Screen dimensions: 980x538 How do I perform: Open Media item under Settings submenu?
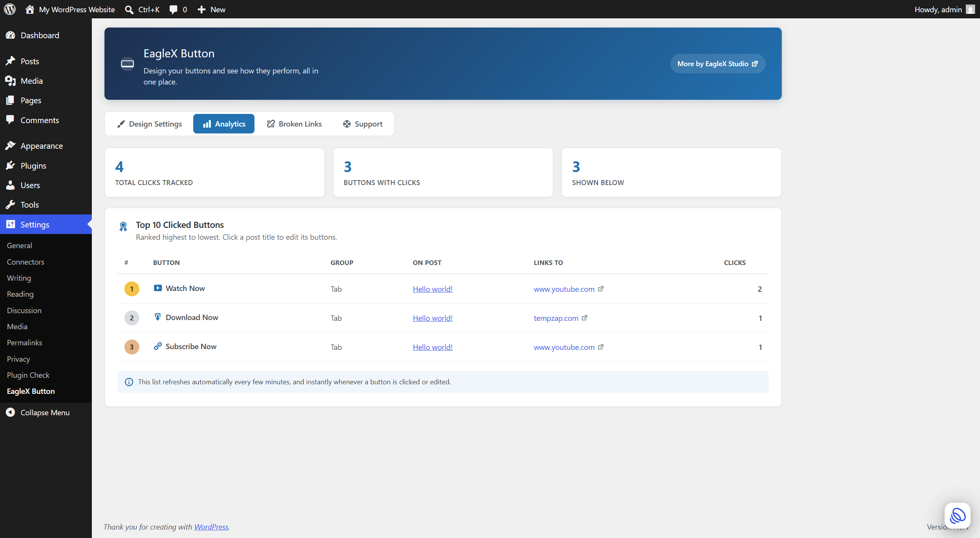coord(17,327)
